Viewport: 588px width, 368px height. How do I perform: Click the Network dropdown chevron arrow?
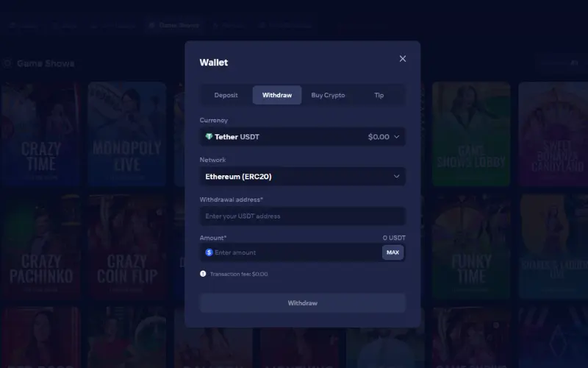coord(396,176)
